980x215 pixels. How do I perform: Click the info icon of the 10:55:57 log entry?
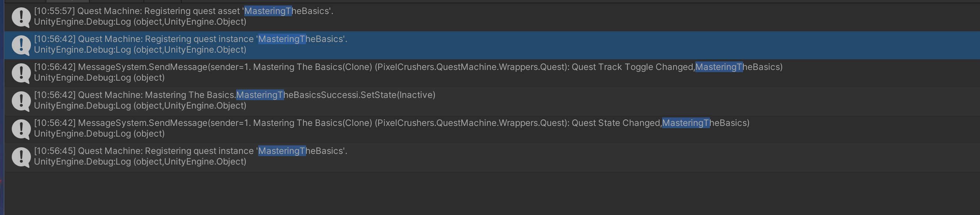tap(21, 18)
